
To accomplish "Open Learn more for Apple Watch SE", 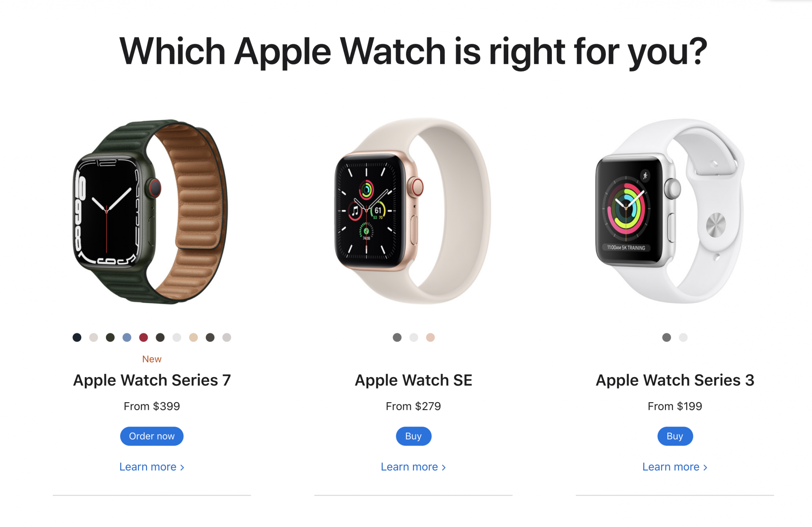I will (413, 467).
